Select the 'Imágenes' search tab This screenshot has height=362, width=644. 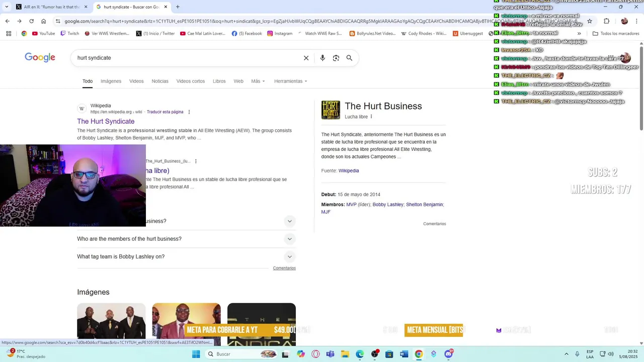pos(111,81)
